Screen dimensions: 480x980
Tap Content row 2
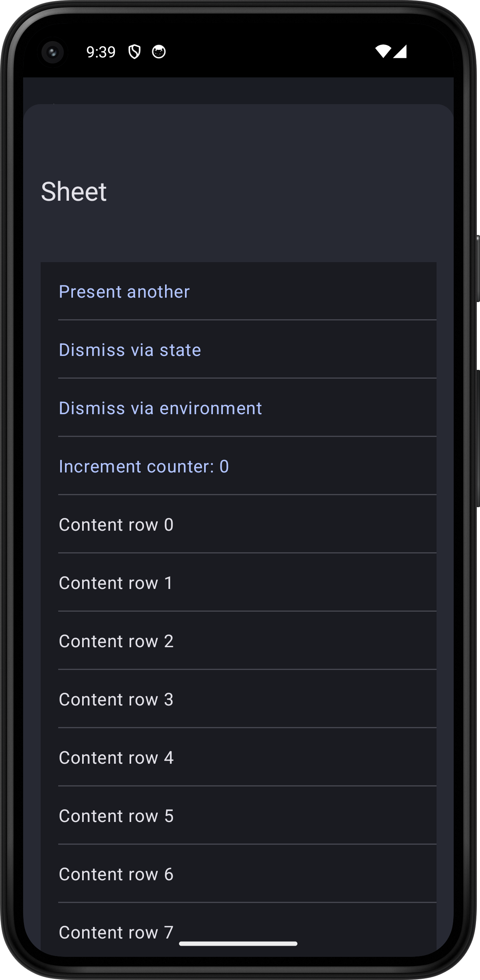(x=116, y=641)
